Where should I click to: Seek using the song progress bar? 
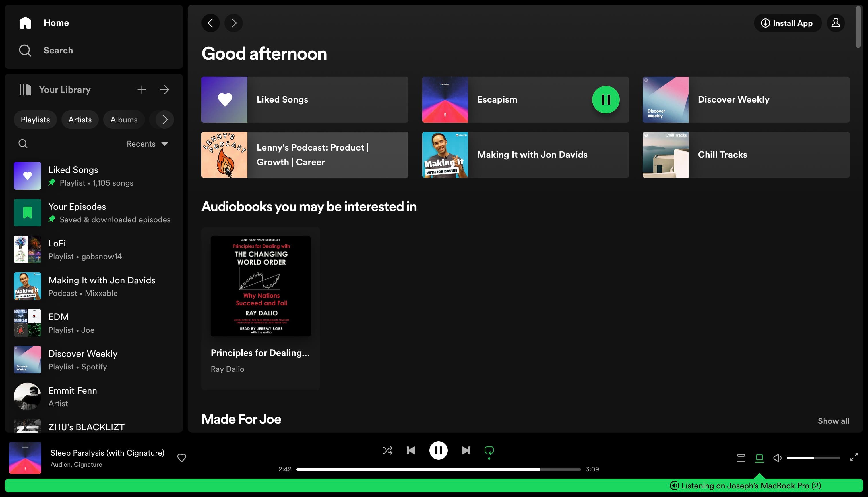coord(438,469)
